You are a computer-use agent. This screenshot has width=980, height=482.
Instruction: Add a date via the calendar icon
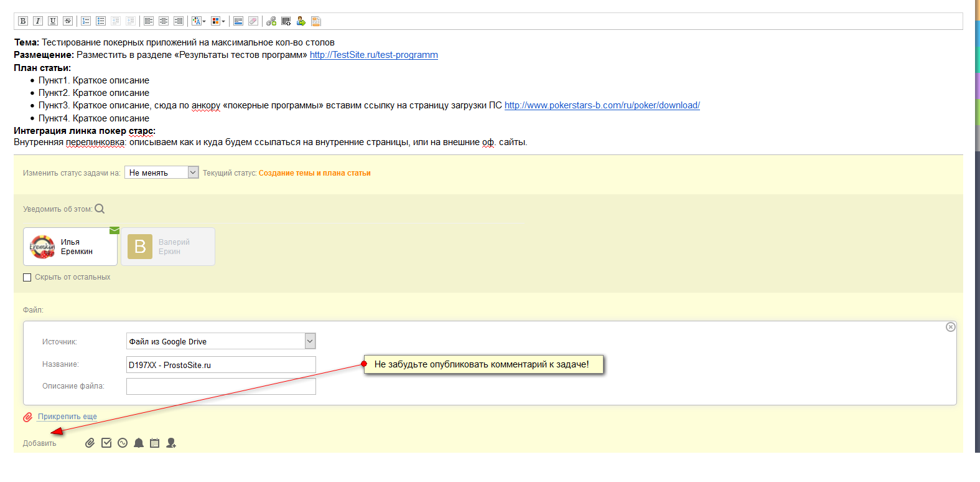(x=155, y=443)
